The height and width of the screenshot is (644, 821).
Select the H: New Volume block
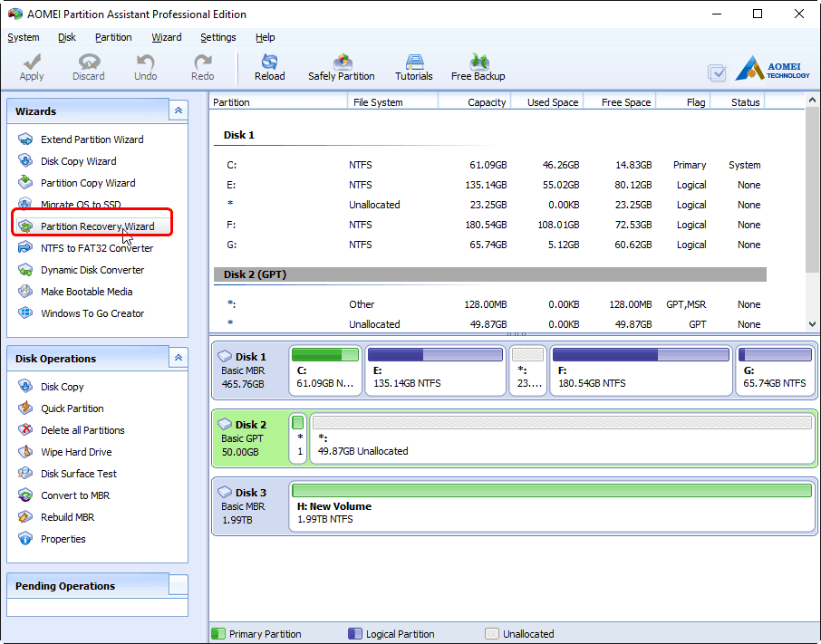552,506
